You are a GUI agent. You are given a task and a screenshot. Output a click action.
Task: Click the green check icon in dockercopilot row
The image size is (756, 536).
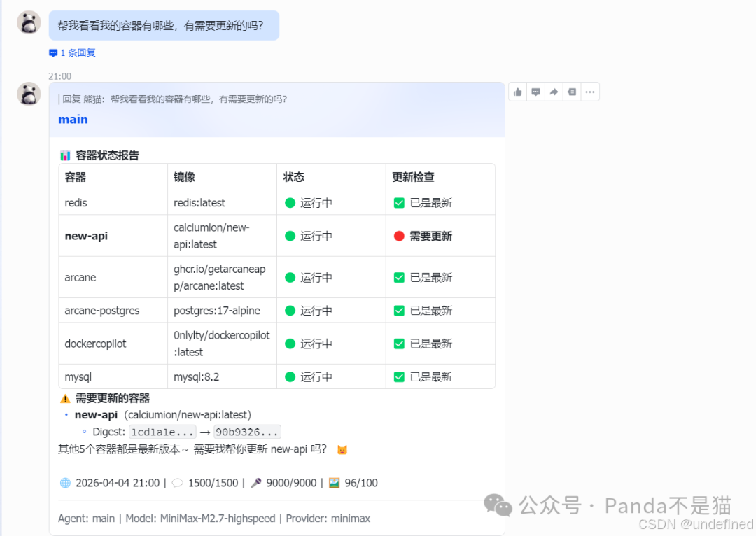click(x=399, y=344)
